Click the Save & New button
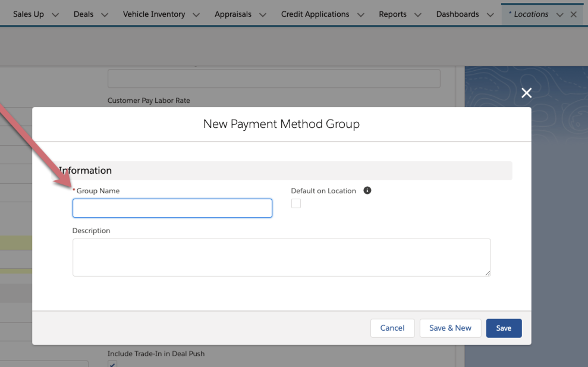 click(451, 328)
